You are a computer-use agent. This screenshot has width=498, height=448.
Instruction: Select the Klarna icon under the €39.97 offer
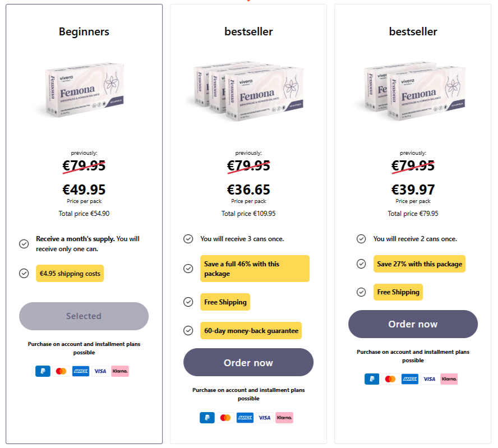pos(449,378)
